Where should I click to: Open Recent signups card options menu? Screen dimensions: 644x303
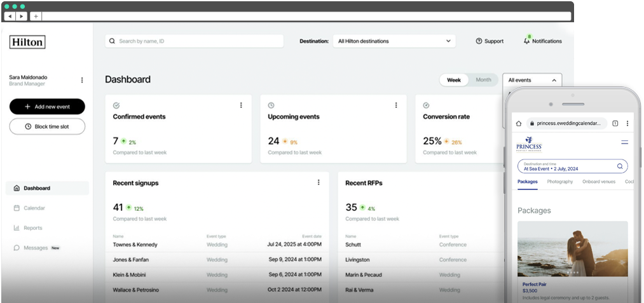[x=319, y=182]
